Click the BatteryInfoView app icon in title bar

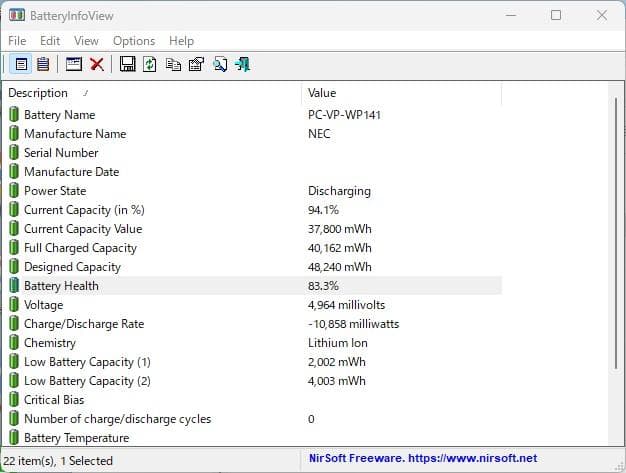click(17, 16)
